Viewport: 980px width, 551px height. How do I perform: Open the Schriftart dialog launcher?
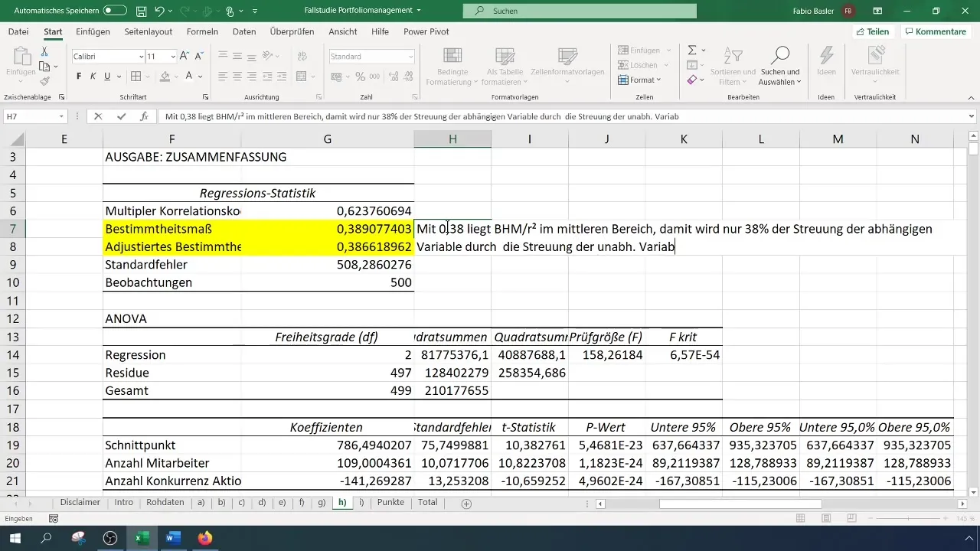pyautogui.click(x=205, y=98)
